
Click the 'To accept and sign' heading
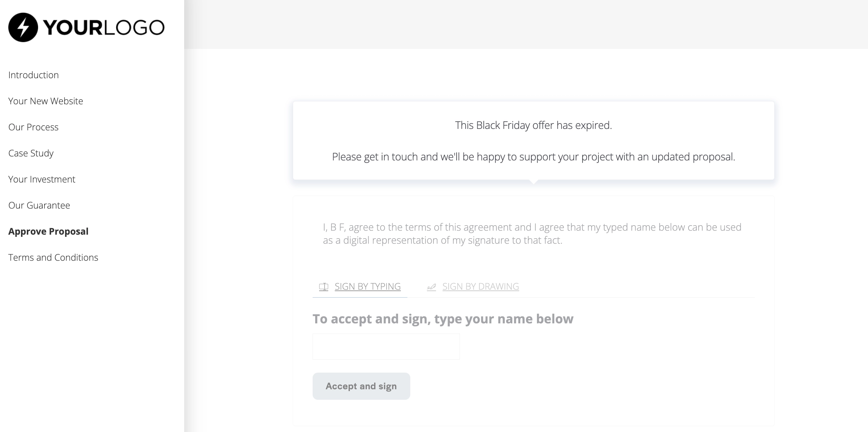443,319
